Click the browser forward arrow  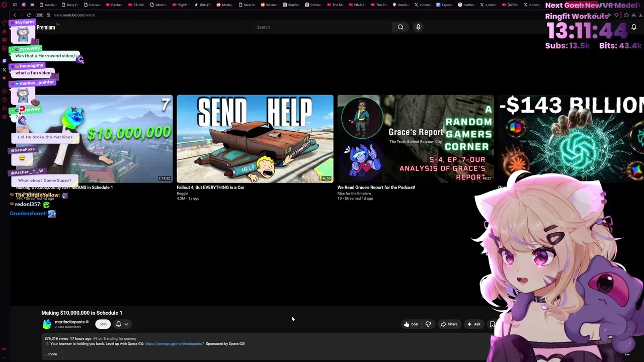tap(21, 15)
